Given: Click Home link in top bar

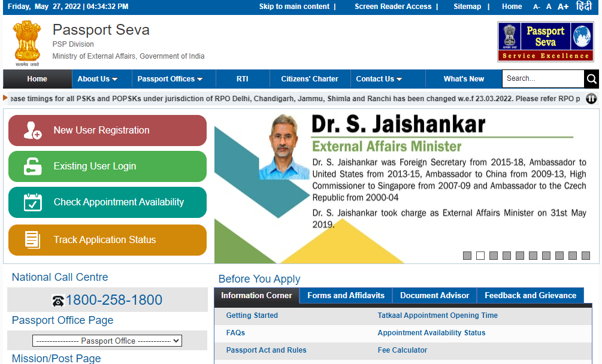Looking at the screenshot, I should 512,7.
